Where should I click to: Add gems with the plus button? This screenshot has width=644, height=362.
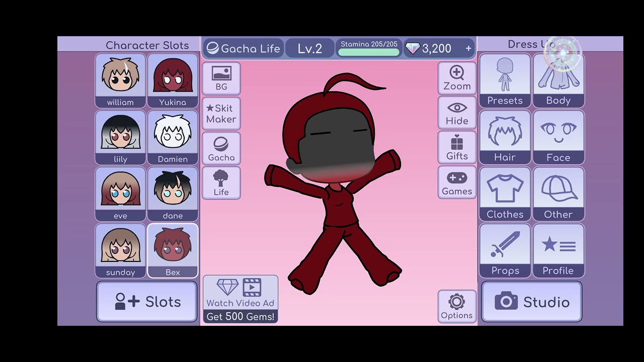tap(468, 48)
